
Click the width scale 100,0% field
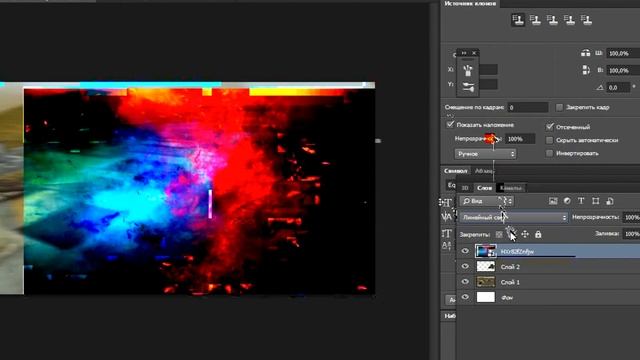click(623, 53)
